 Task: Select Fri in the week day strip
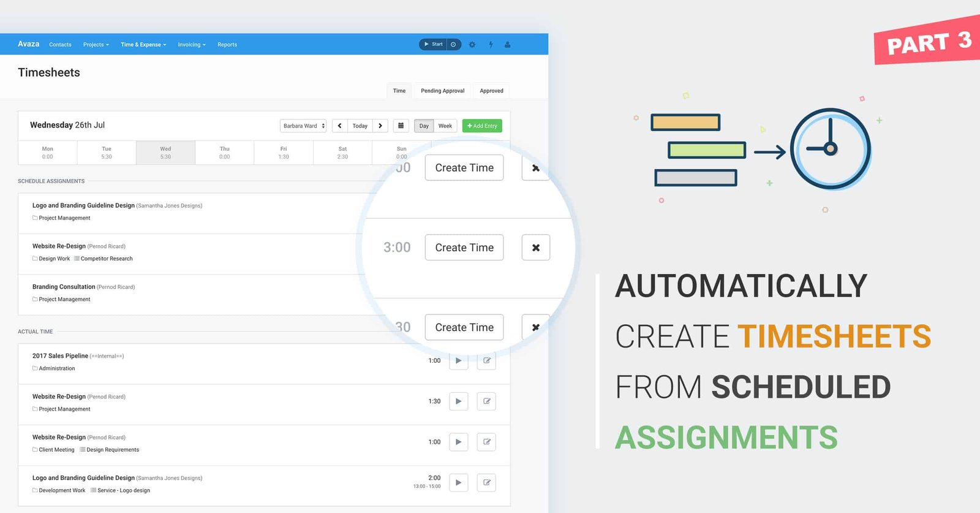[284, 153]
